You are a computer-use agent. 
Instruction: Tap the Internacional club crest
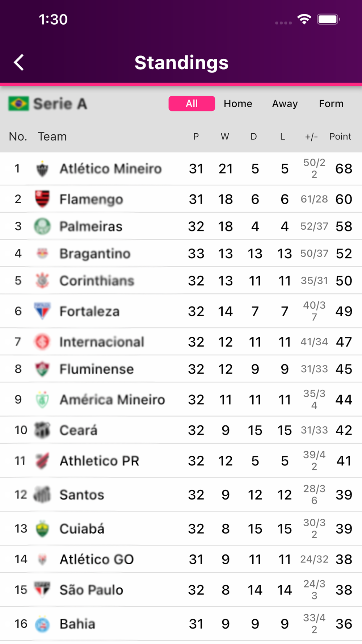[x=42, y=342]
